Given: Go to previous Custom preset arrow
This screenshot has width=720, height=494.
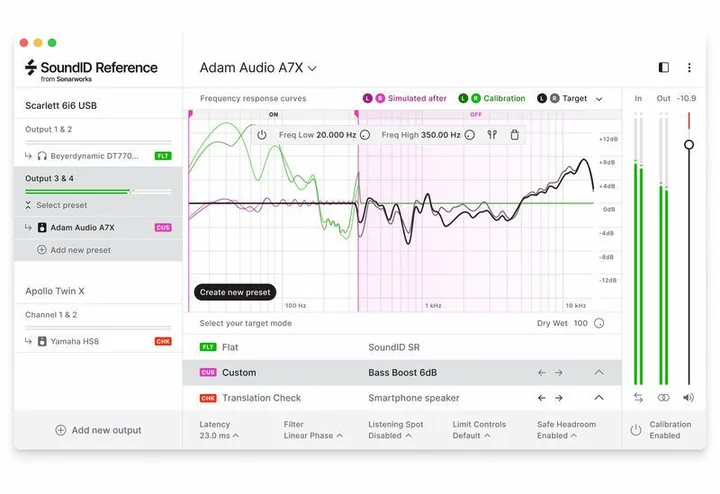Looking at the screenshot, I should pyautogui.click(x=542, y=373).
